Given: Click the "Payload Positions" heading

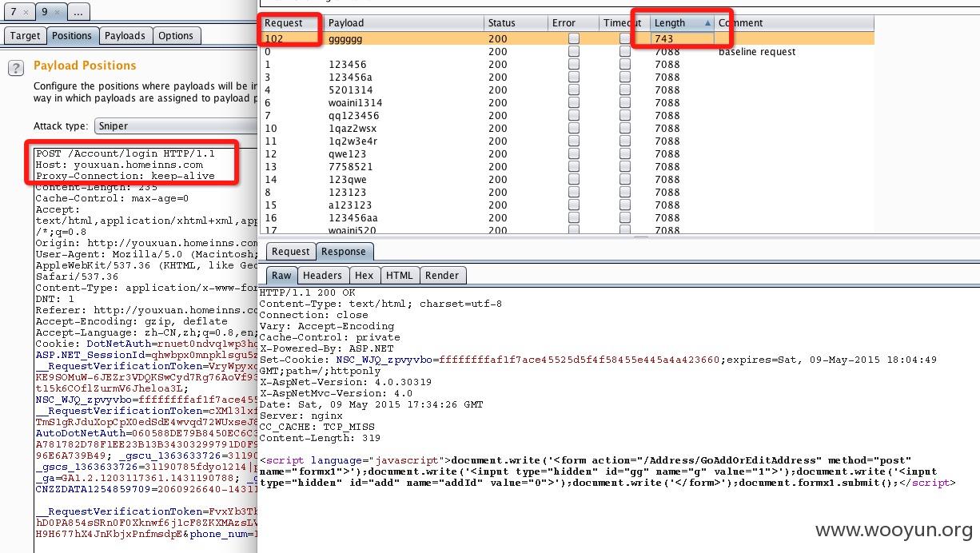Looking at the screenshot, I should click(85, 66).
